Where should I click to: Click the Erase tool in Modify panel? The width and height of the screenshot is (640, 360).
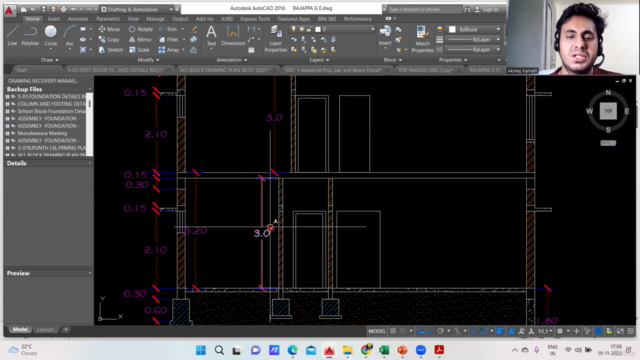coord(193,29)
